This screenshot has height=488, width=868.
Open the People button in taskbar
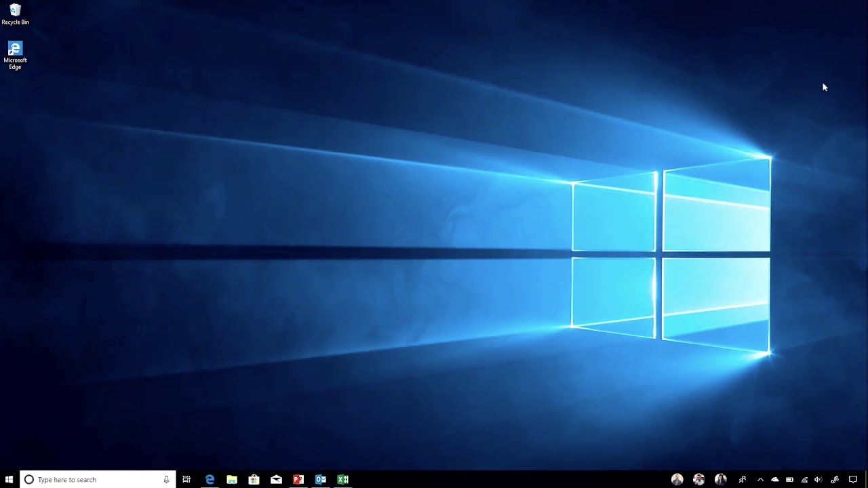743,479
